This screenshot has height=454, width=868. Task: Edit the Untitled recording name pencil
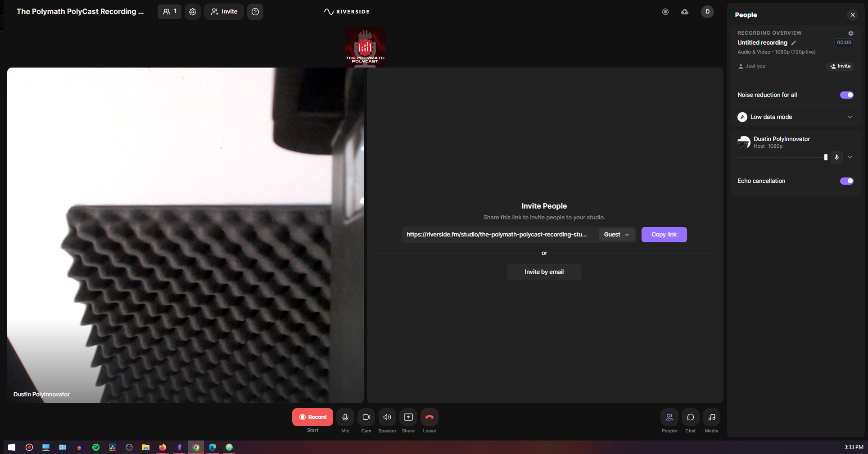794,43
